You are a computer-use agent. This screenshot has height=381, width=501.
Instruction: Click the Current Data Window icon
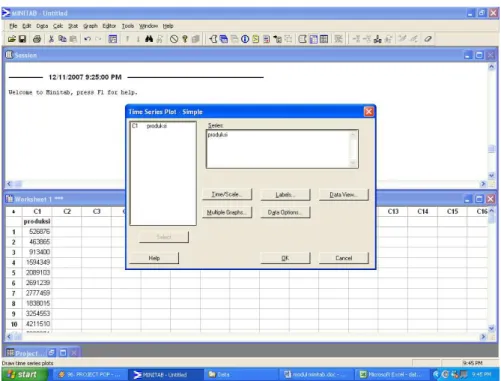313,39
